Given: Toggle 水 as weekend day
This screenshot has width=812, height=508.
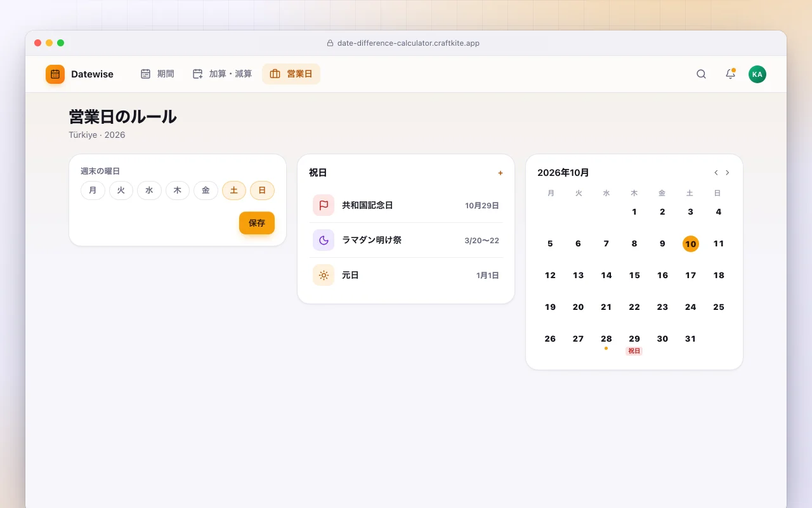Looking at the screenshot, I should pyautogui.click(x=149, y=190).
